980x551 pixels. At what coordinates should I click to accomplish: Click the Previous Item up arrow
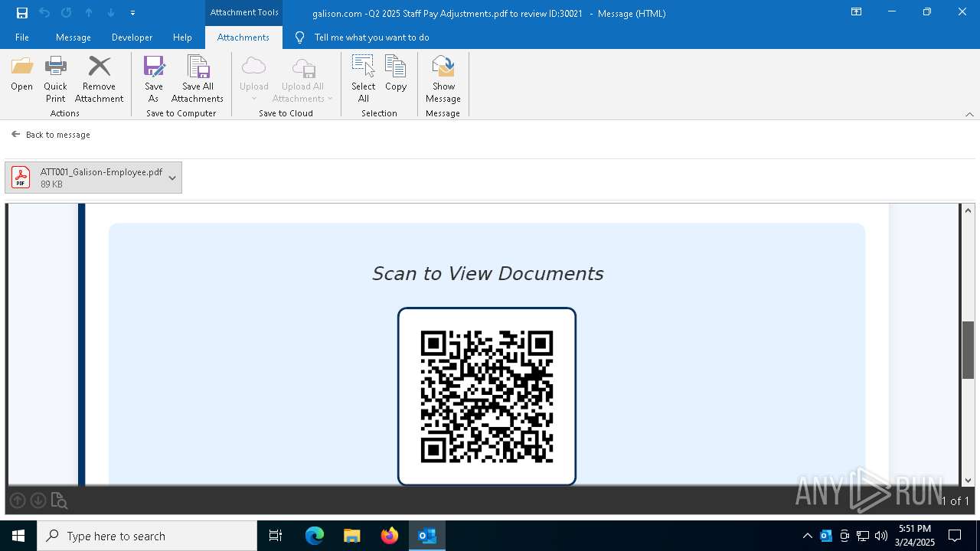pos(89,13)
